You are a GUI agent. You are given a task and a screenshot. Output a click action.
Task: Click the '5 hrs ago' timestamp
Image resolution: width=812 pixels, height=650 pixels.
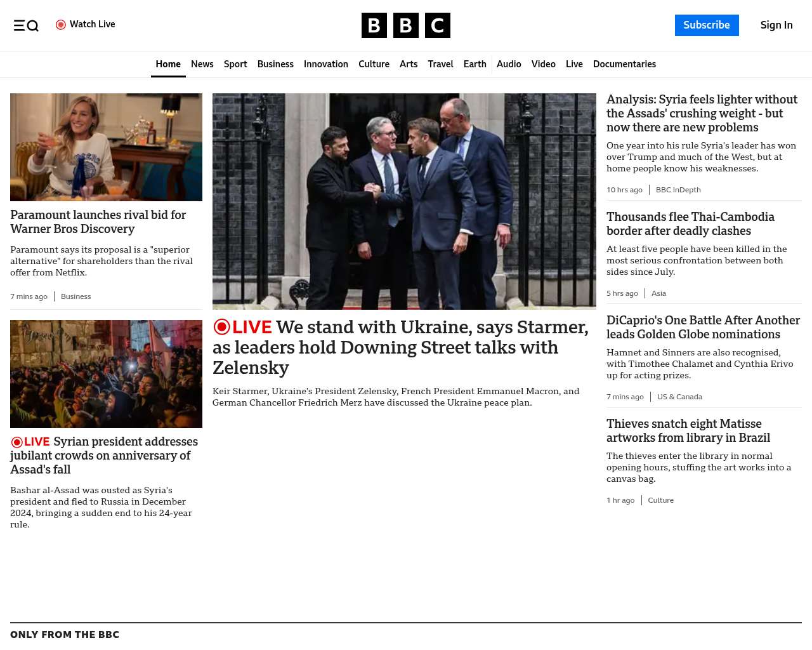click(622, 293)
